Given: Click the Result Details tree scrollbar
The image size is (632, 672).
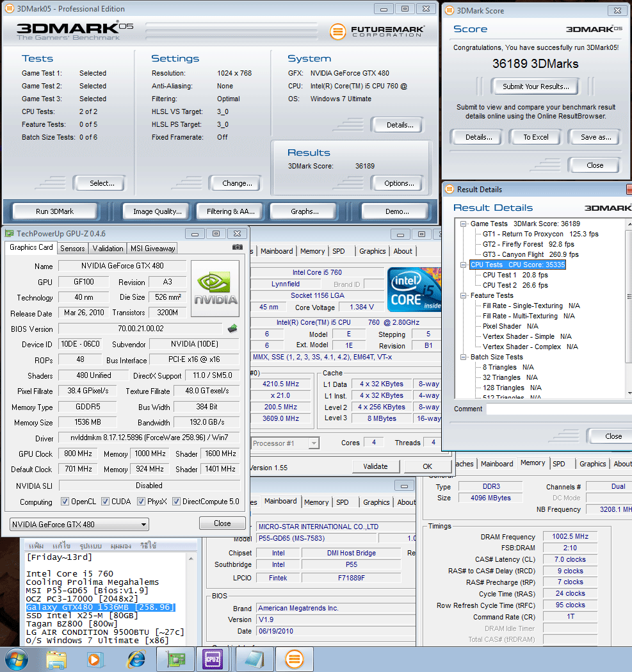Looking at the screenshot, I should [629, 307].
